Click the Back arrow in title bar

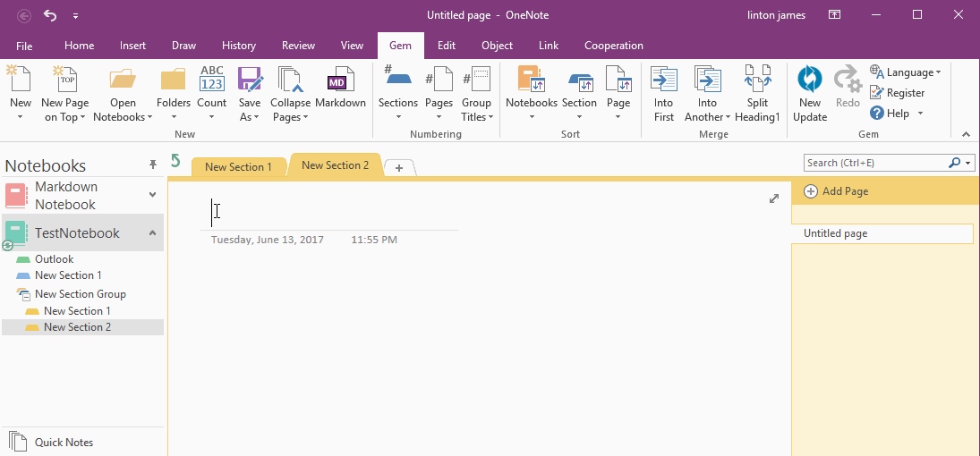[x=24, y=15]
